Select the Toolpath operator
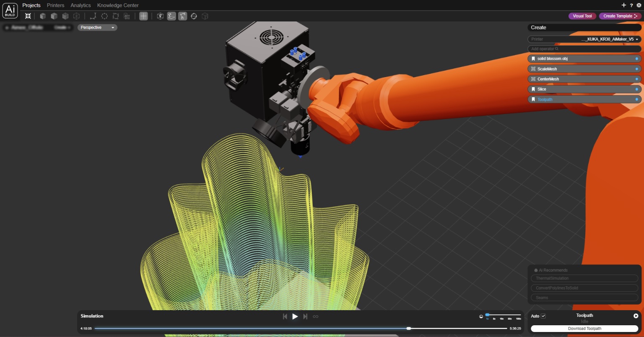This screenshot has height=337, width=644. 584,99
